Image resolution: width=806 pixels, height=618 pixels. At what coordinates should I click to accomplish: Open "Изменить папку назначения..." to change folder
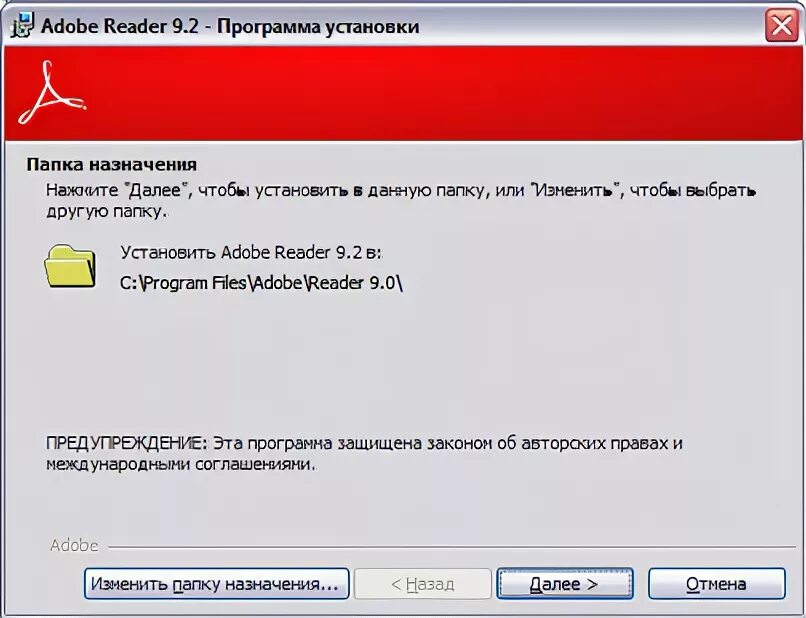tap(216, 584)
